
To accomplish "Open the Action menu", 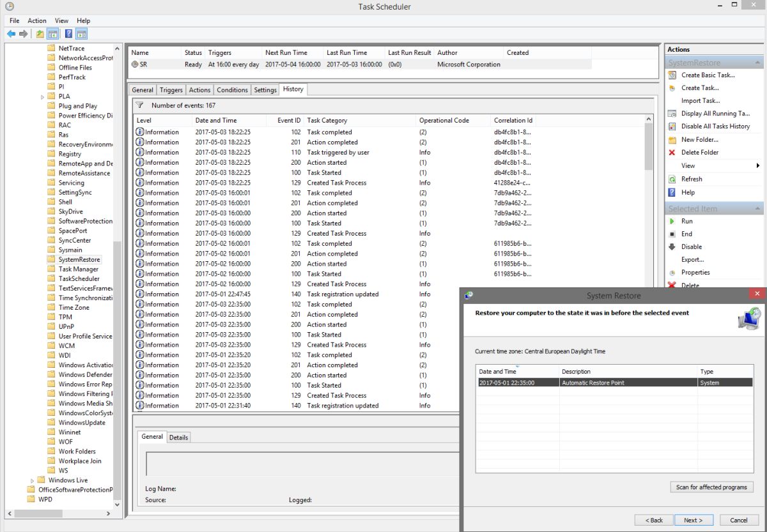I will (37, 20).
